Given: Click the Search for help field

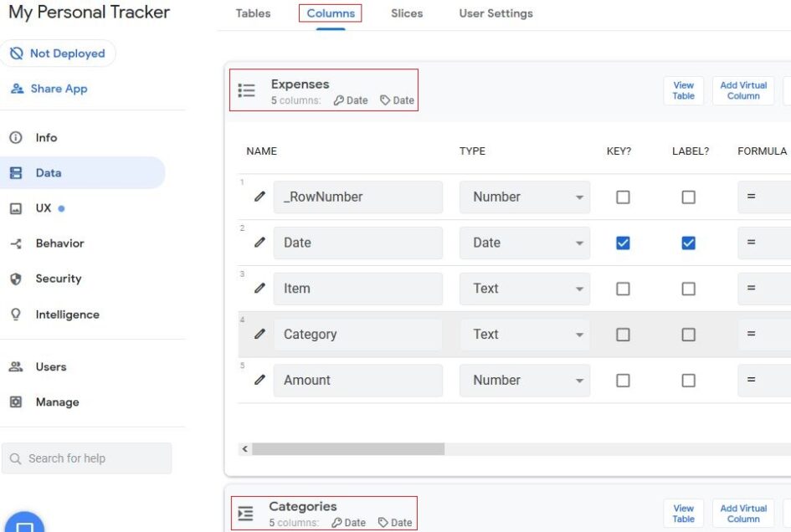Looking at the screenshot, I should pos(87,458).
